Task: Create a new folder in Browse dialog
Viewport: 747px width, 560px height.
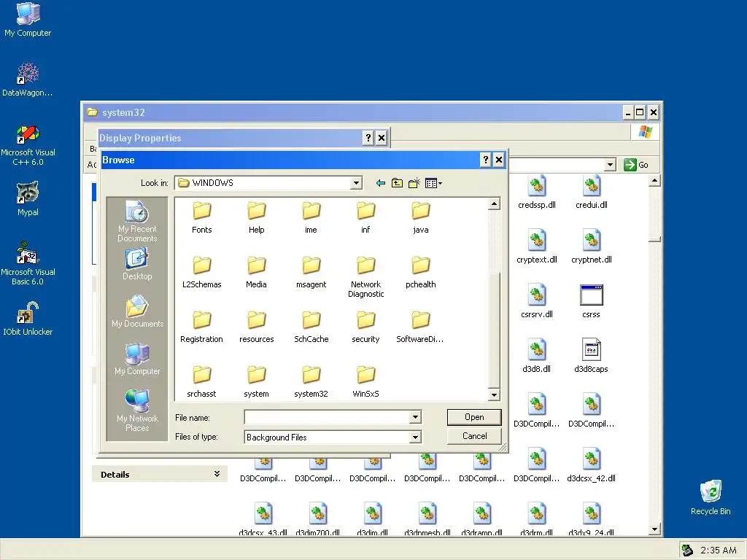Action: pyautogui.click(x=414, y=183)
